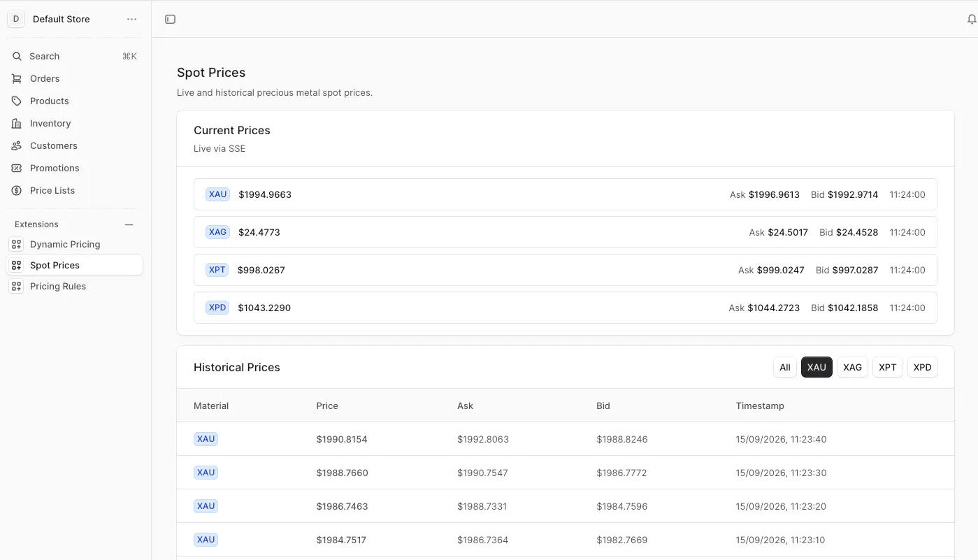
Task: Click the ask value $999.0247
Action: pos(781,270)
